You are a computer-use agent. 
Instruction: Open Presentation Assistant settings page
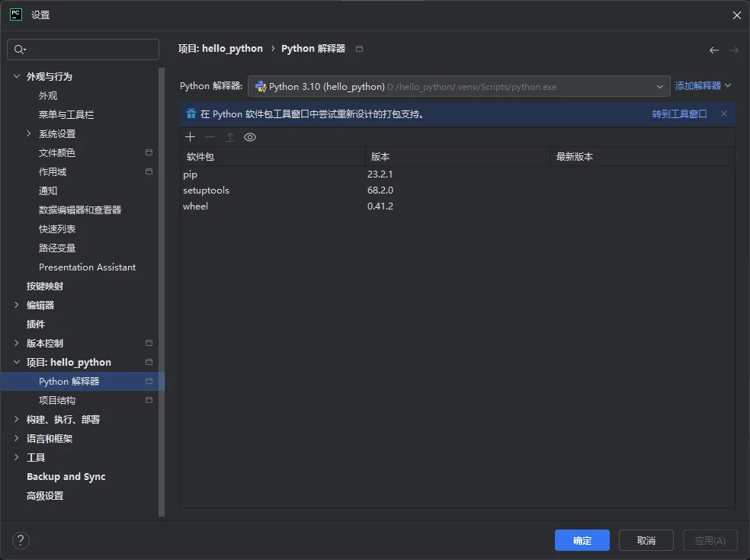(87, 267)
